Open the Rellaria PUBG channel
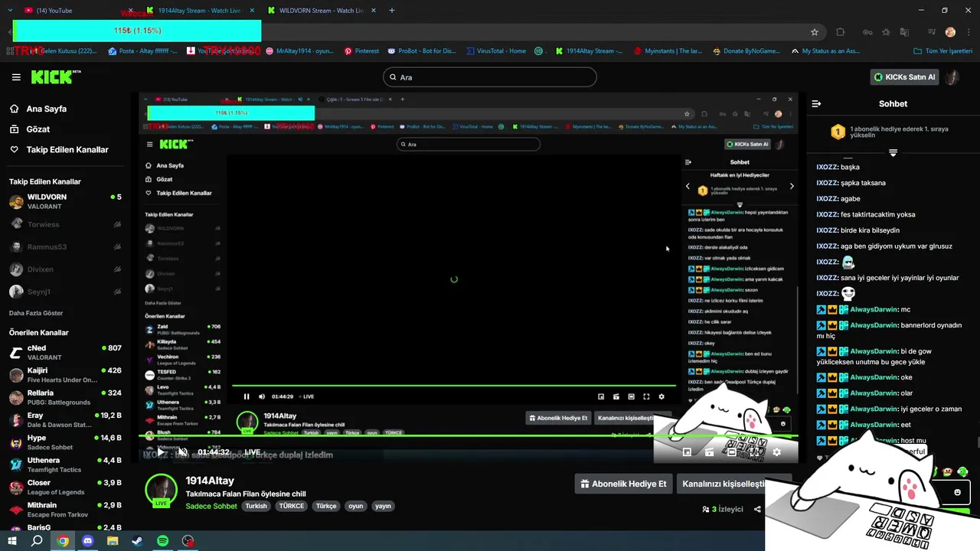This screenshot has height=551, width=980. pos(65,397)
